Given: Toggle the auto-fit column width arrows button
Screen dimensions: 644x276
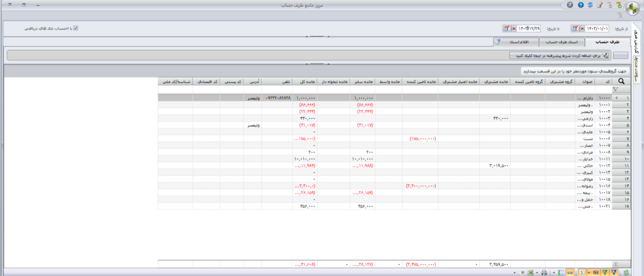Looking at the screenshot, I should [x=570, y=272].
